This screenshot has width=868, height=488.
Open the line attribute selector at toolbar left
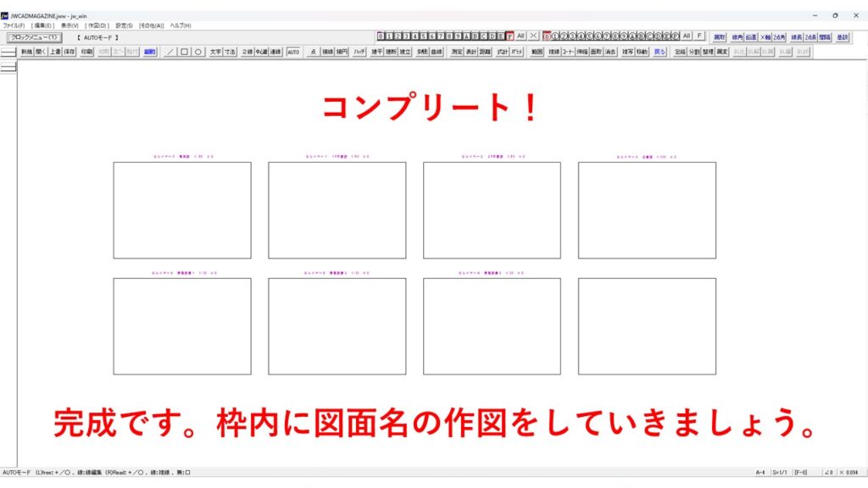pyautogui.click(x=8, y=53)
